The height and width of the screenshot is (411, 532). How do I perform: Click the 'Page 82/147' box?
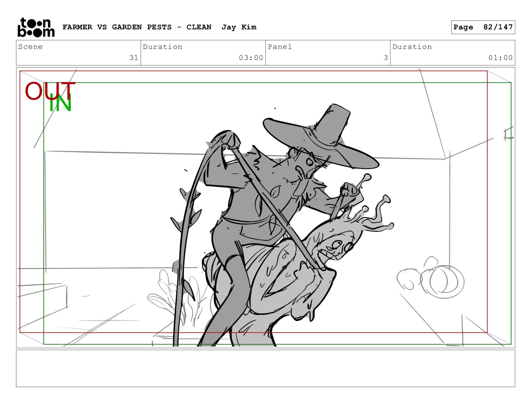coord(483,27)
